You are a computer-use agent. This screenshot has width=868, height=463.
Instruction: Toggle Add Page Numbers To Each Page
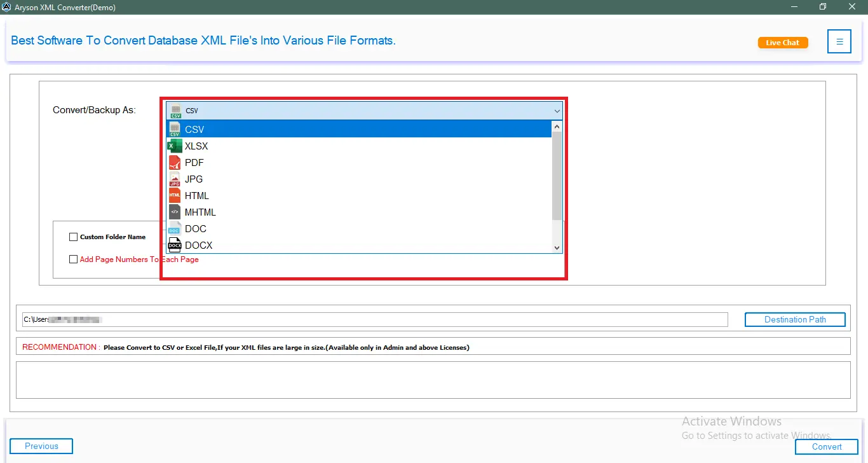74,259
